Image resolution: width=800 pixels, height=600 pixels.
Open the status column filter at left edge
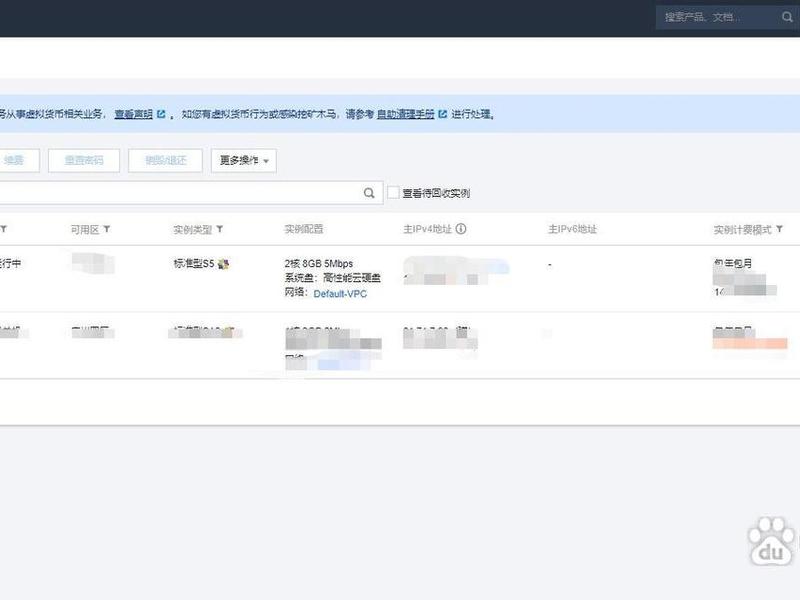(x=4, y=230)
